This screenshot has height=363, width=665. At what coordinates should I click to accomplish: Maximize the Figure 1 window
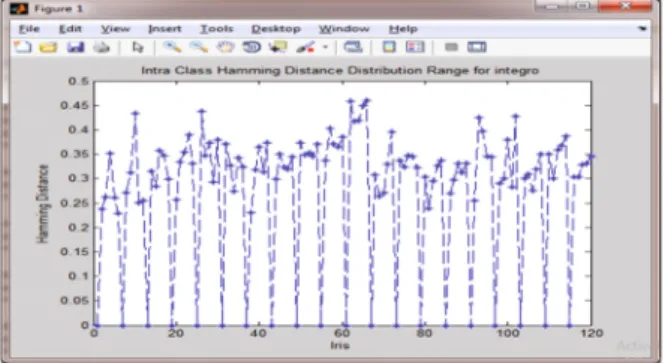[583, 6]
